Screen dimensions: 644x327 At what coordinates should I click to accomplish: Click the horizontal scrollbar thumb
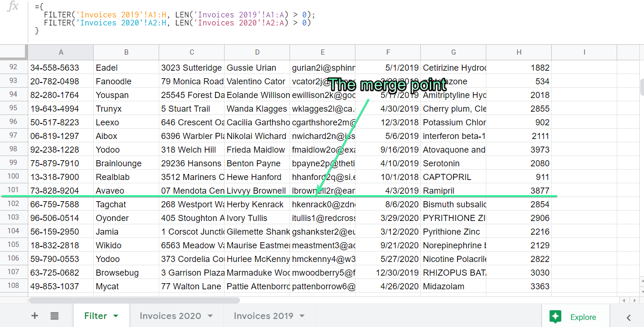(x=134, y=300)
